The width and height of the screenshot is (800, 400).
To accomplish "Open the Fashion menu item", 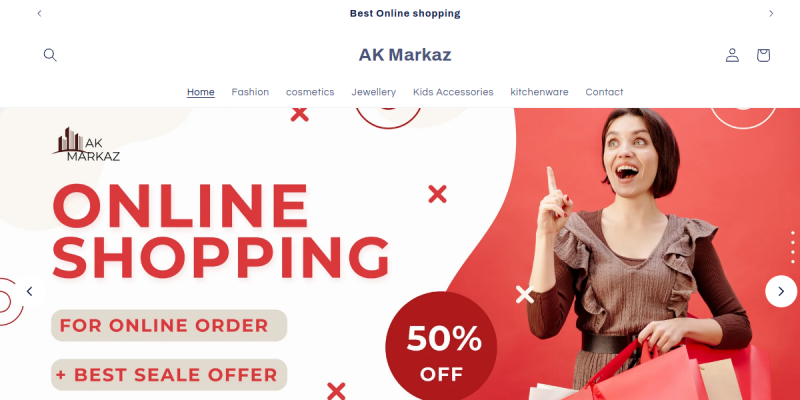I will 250,92.
